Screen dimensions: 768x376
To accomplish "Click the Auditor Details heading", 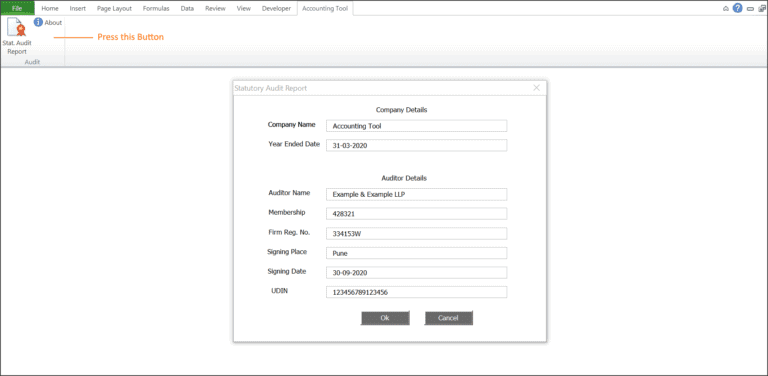I will 404,178.
